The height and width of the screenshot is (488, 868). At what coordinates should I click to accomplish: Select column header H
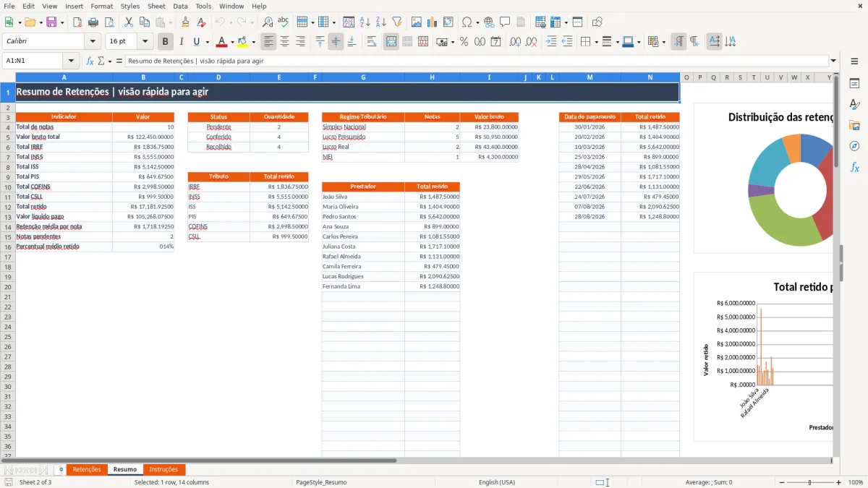[432, 77]
